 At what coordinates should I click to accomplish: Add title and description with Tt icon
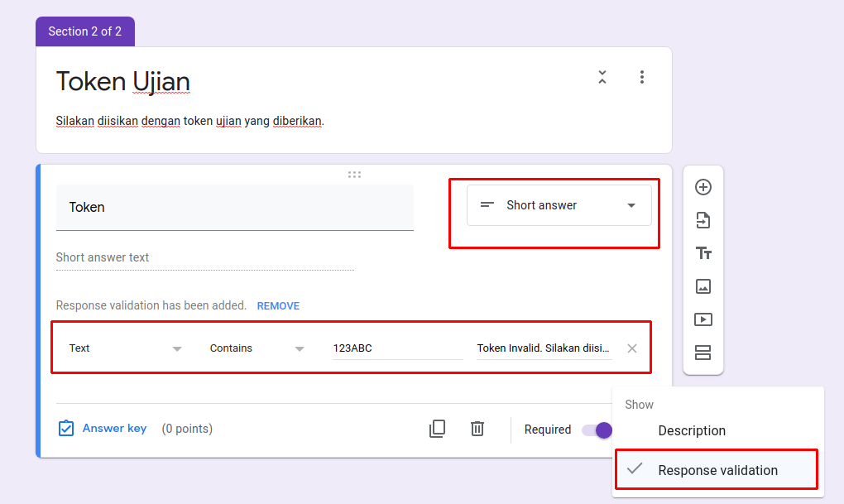coord(703,253)
